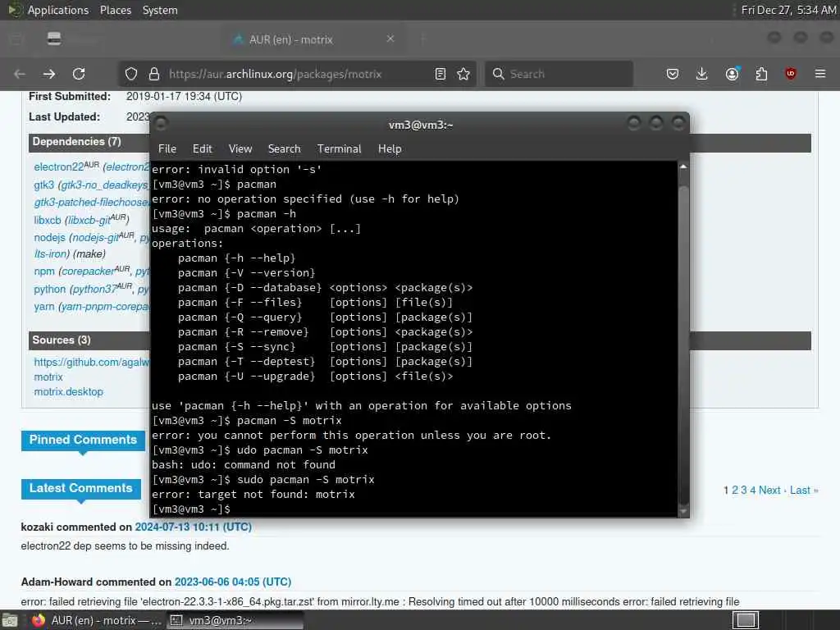840x630 pixels.
Task: Open the nodejs dependency link
Action: click(49, 237)
